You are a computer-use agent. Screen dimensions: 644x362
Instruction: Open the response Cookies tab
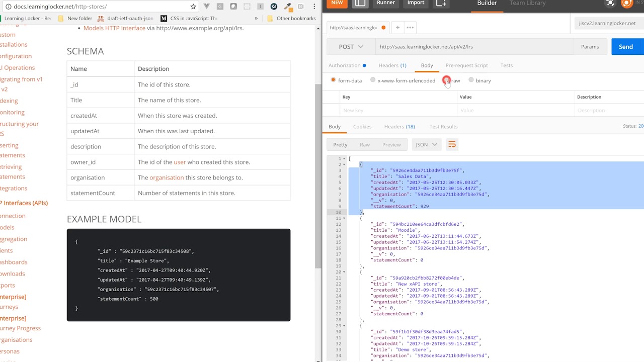(362, 127)
